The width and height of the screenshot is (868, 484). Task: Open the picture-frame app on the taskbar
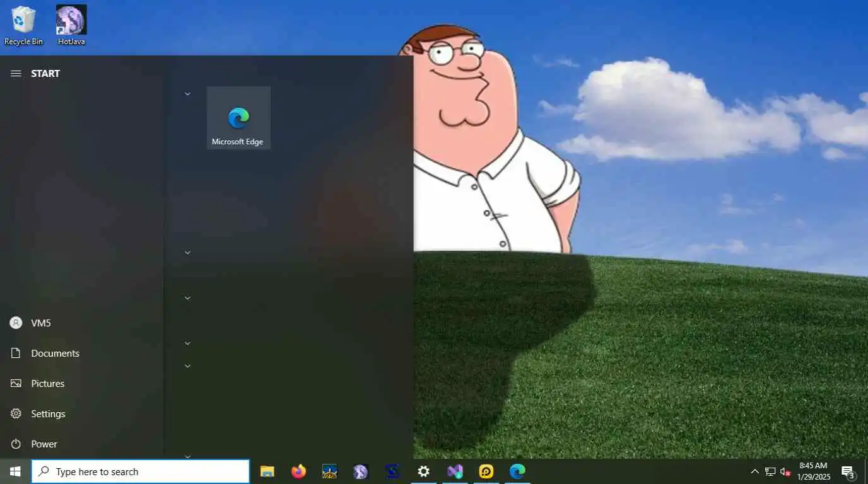click(329, 471)
